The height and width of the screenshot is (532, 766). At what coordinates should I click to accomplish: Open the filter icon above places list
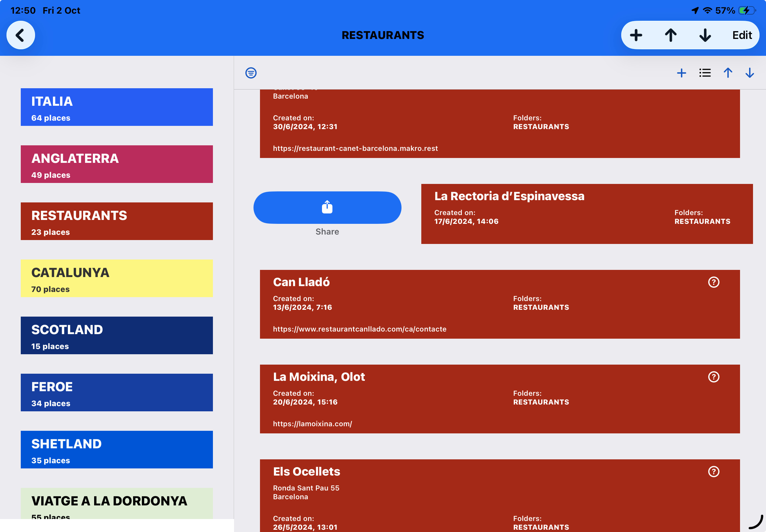(251, 73)
